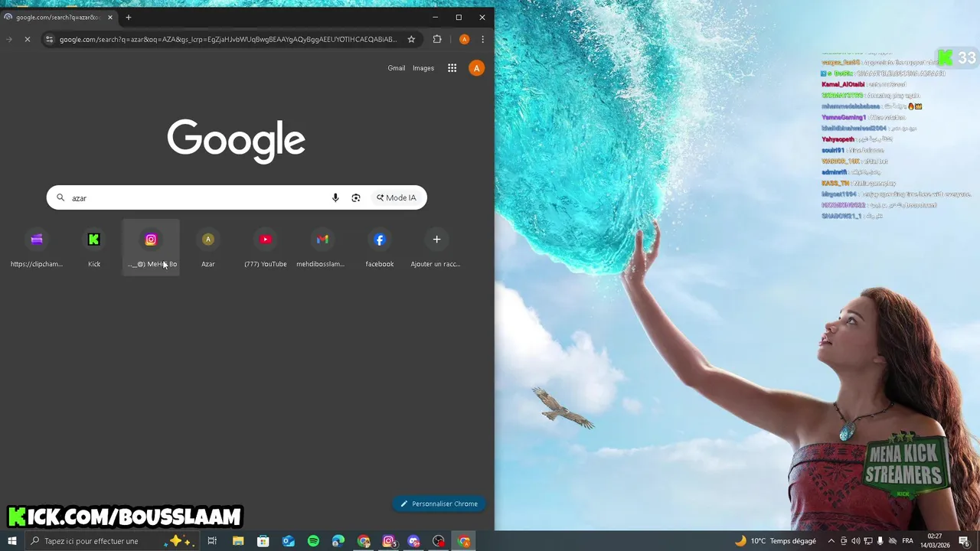Open Outlook from taskbar
Screen dimensions: 980x551
click(x=289, y=541)
